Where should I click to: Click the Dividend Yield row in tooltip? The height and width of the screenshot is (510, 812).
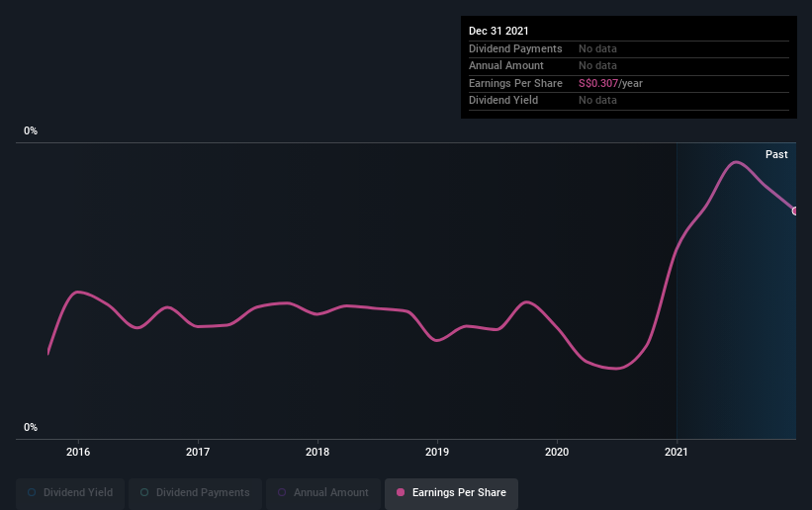point(629,101)
